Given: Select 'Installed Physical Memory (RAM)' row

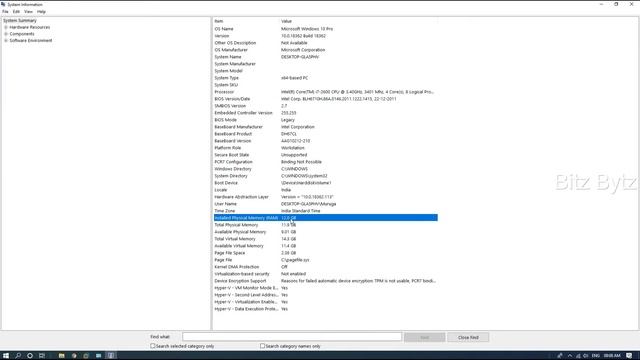Looking at the screenshot, I should point(325,218).
